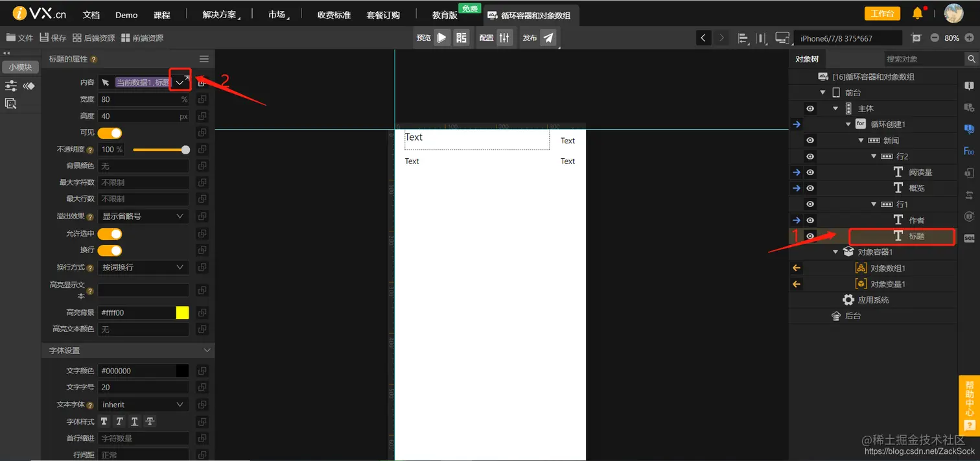Click the notification bell icon

click(917, 13)
